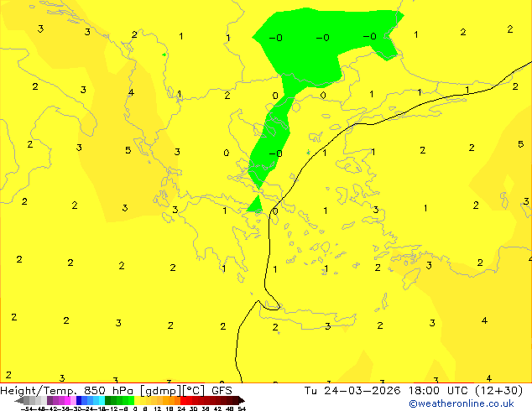Viewport: 532px width, 411px height.
Task: Select the magenta swatch in the temperature legend
Action: [67, 400]
